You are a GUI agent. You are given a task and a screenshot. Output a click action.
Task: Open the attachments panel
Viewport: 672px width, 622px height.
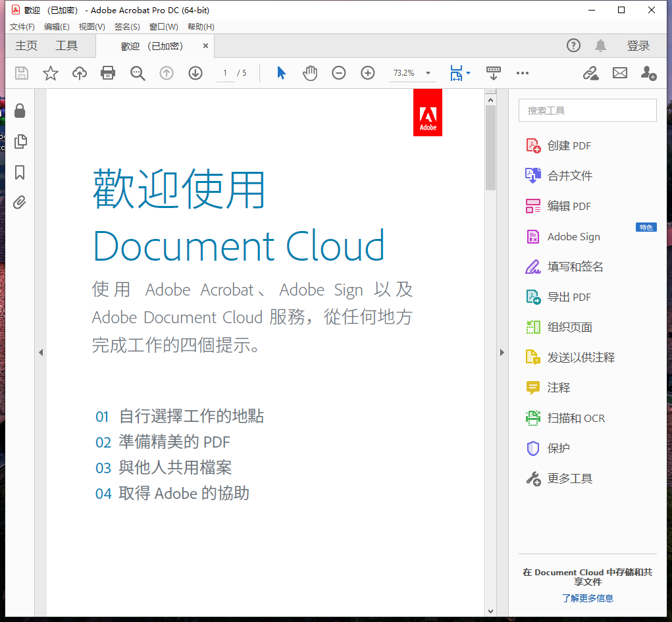click(20, 203)
